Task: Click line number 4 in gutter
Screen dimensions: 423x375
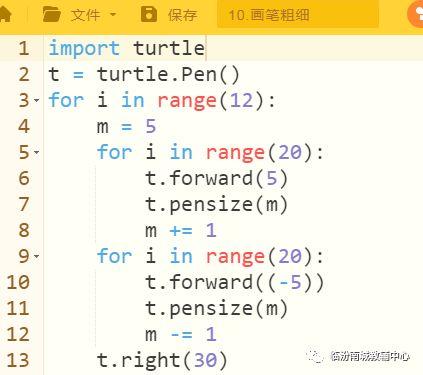Action: [24, 126]
